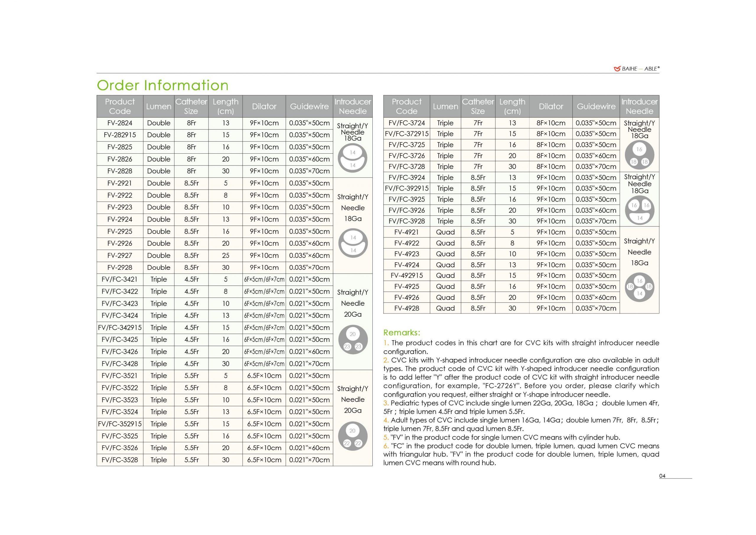
Task: Select the product code cell 'FV-2824'
Action: click(120, 123)
